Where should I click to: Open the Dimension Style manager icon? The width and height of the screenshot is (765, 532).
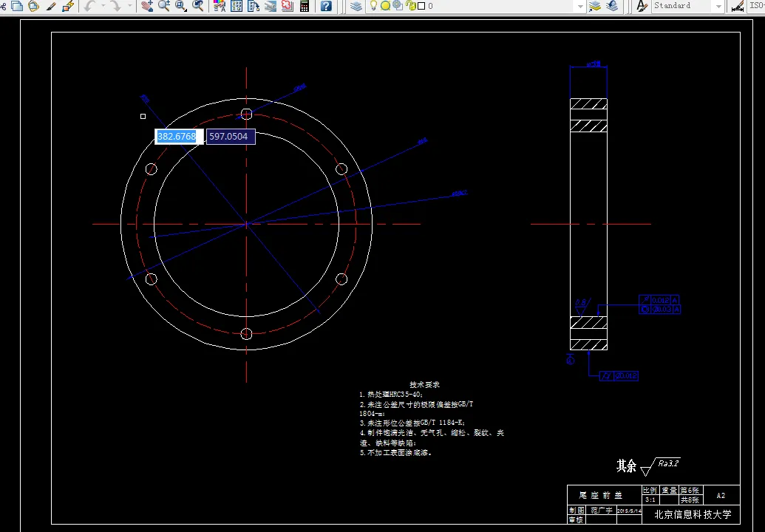point(737,6)
